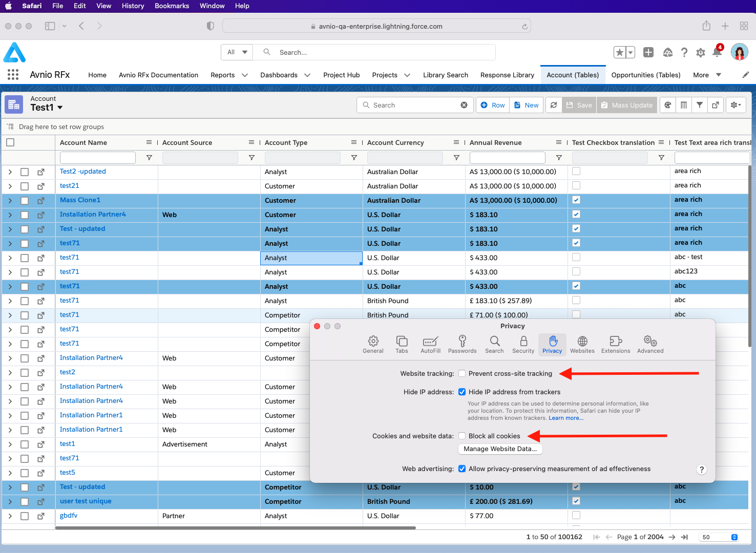Open the filter funnel icon in toolbar
Image resolution: width=756 pixels, height=553 pixels.
[x=699, y=105]
